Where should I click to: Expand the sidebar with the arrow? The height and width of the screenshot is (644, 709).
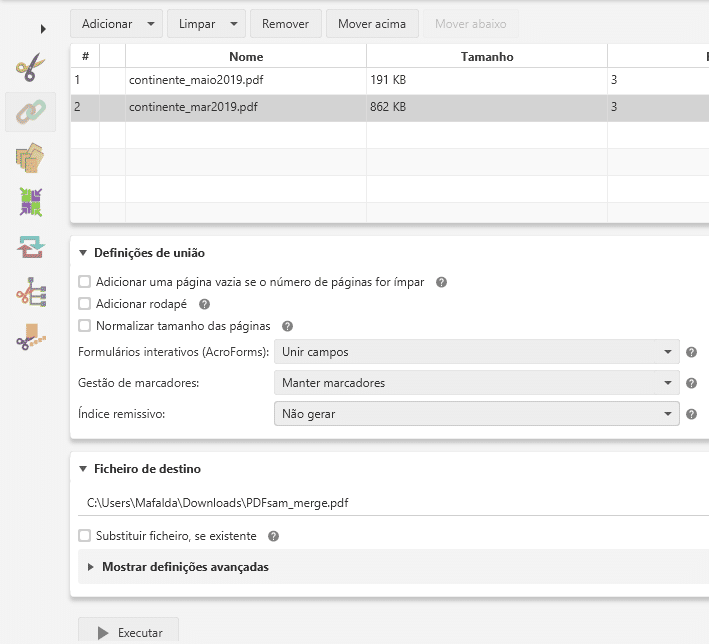pyautogui.click(x=43, y=29)
